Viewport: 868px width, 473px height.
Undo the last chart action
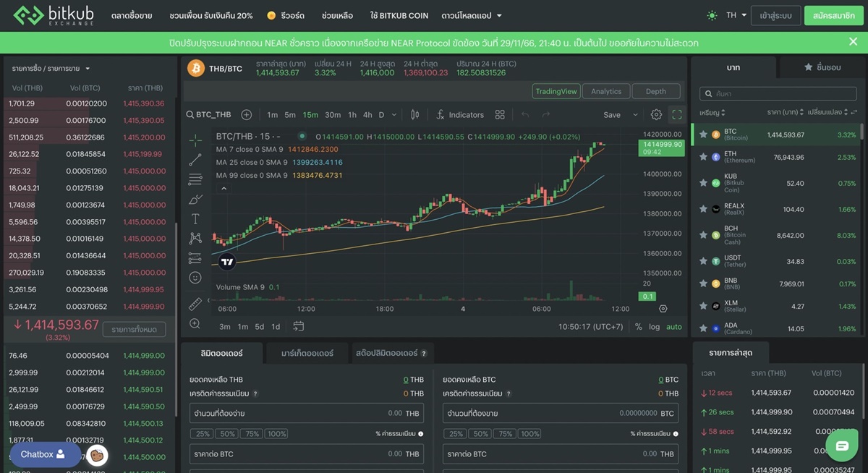[x=526, y=115]
